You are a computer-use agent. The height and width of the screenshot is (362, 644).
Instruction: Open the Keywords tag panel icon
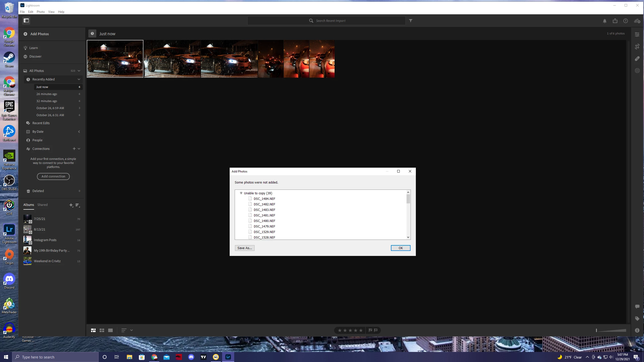(x=637, y=319)
